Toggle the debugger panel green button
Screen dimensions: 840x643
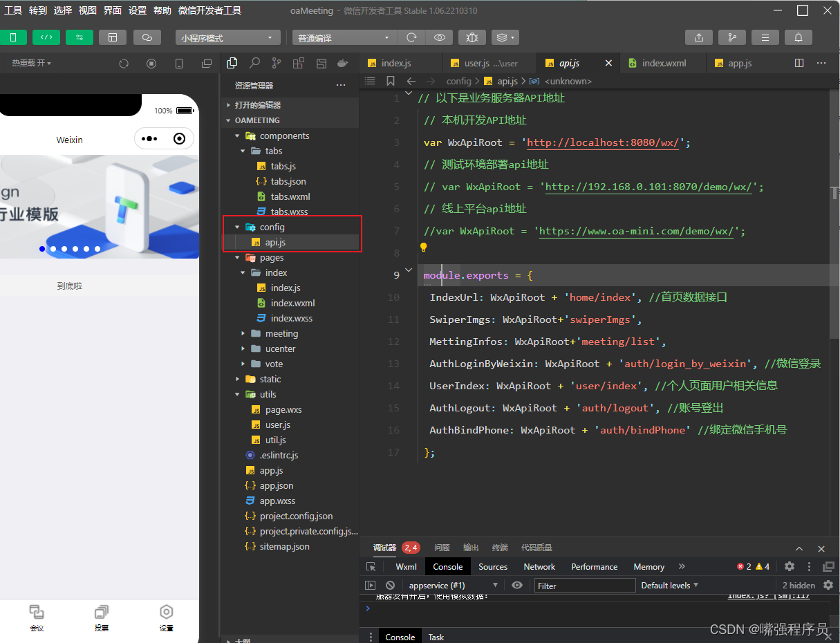click(80, 37)
